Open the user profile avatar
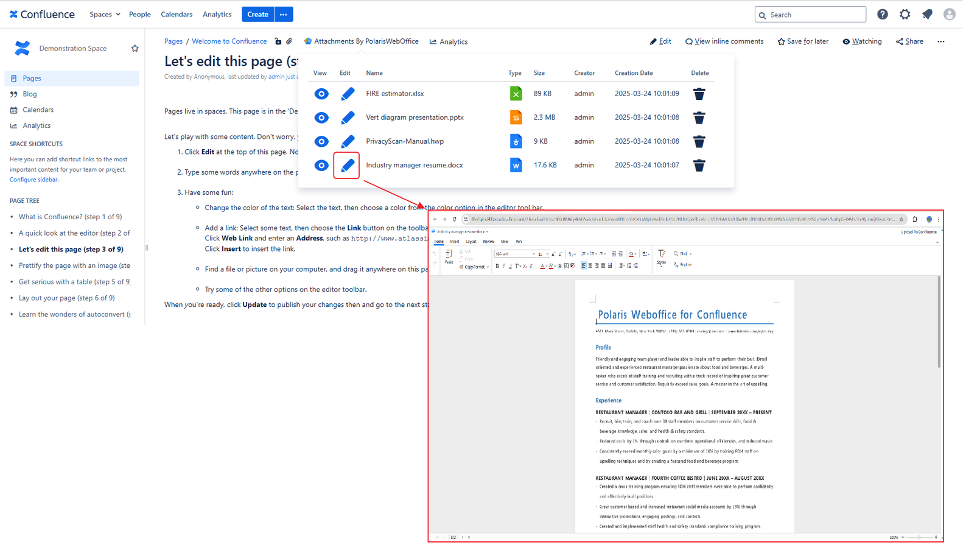The height and width of the screenshot is (548, 980). tap(949, 14)
